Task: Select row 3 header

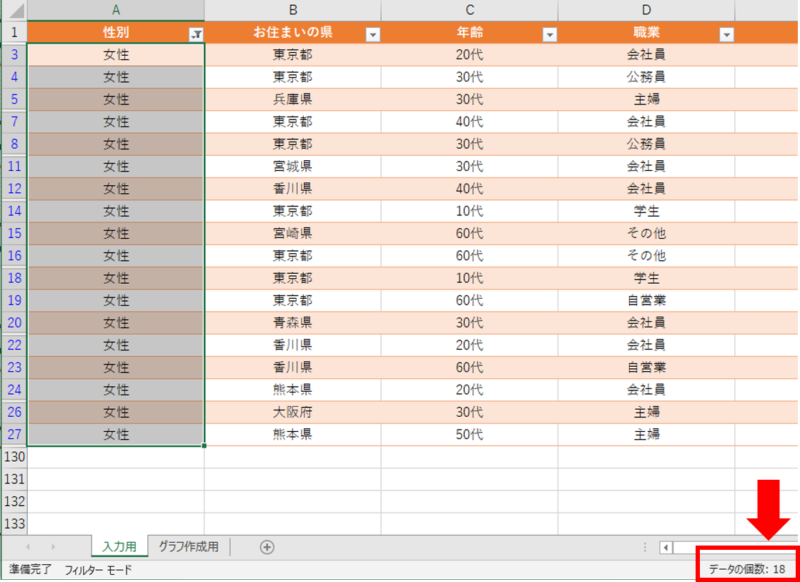Action: (14, 55)
